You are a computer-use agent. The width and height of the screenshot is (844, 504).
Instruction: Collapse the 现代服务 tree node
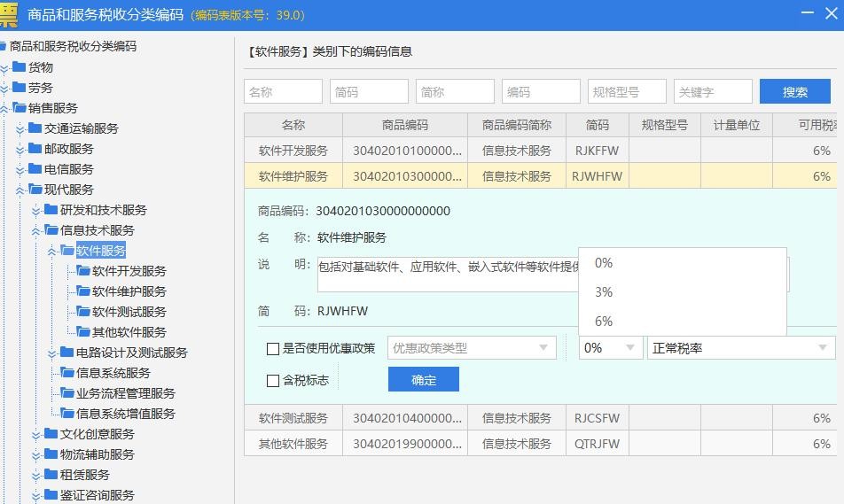[20, 190]
